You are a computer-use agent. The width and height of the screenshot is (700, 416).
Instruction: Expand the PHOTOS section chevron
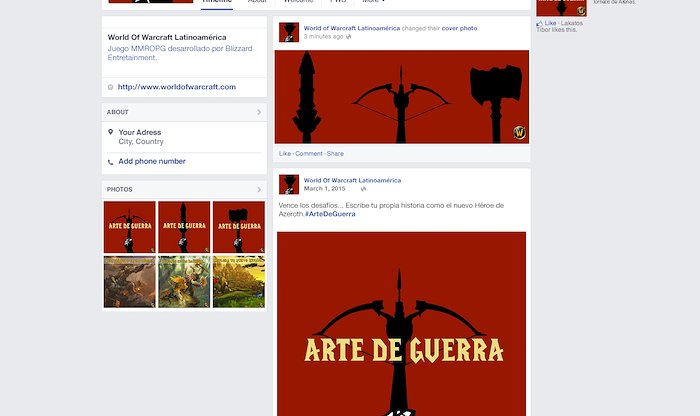point(259,190)
